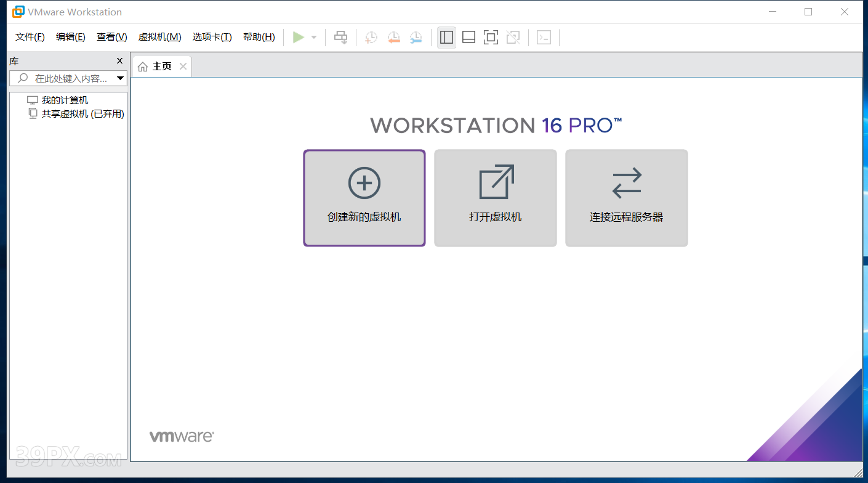Click the full screen mode icon

coord(491,38)
